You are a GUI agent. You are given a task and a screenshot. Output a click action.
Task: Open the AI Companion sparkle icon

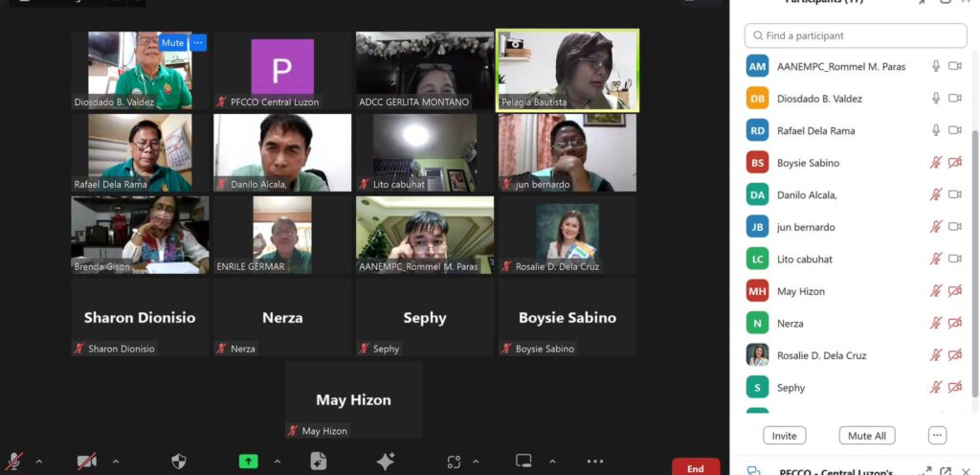(x=386, y=462)
